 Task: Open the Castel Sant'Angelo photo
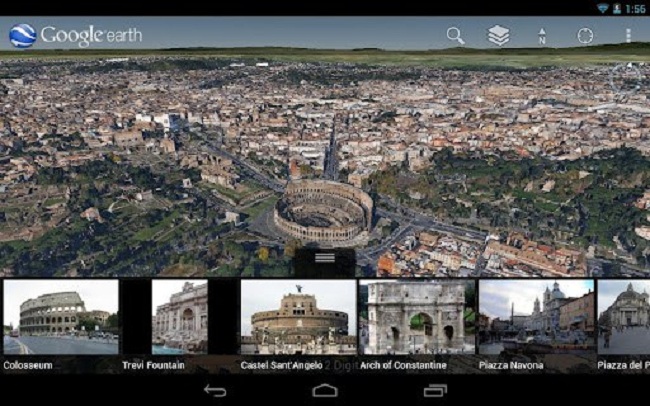298,317
